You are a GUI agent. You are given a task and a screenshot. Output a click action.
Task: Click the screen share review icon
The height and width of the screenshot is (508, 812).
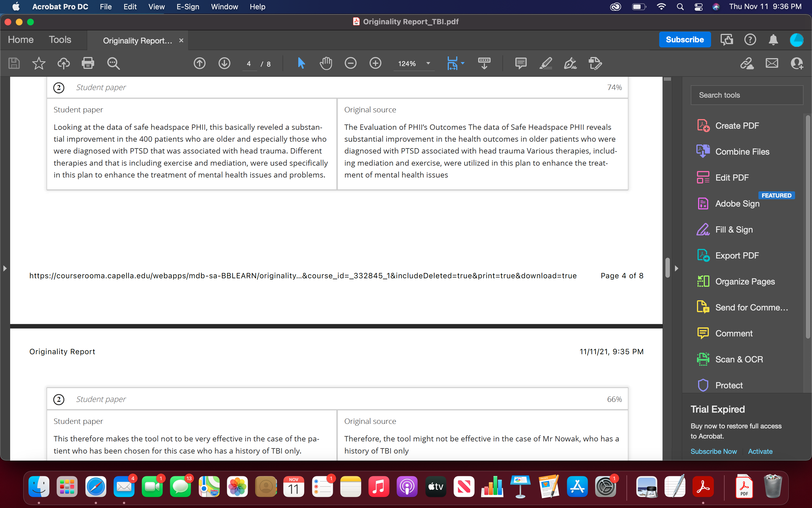click(x=727, y=40)
